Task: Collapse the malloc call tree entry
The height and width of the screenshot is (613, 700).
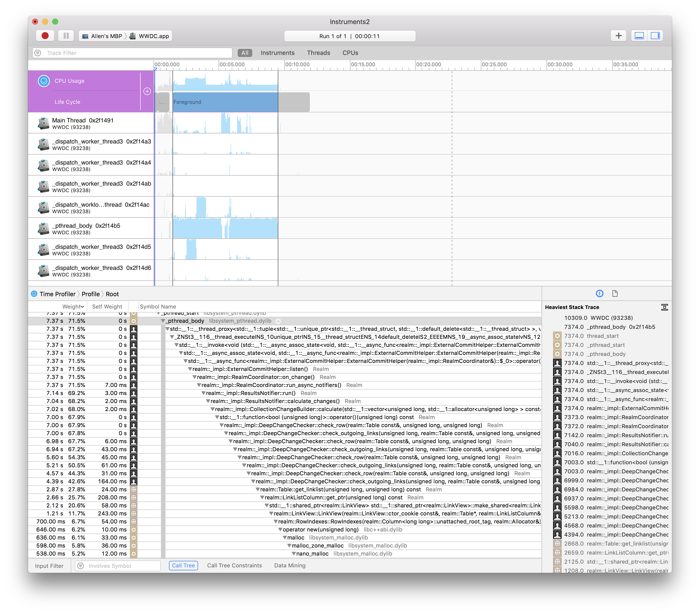Action: coord(285,538)
